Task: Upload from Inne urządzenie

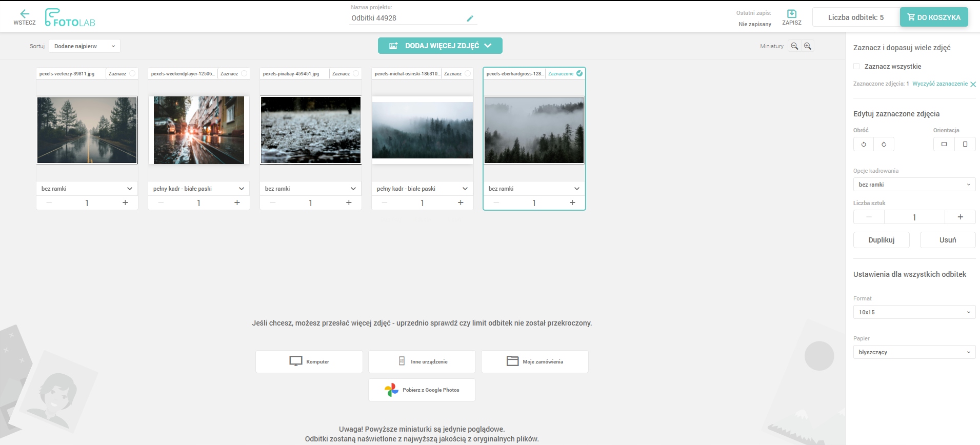Action: (422, 361)
